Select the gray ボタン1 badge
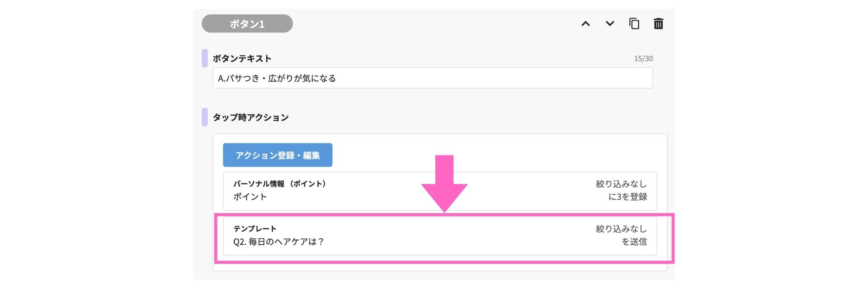The width and height of the screenshot is (868, 289). coord(247,23)
